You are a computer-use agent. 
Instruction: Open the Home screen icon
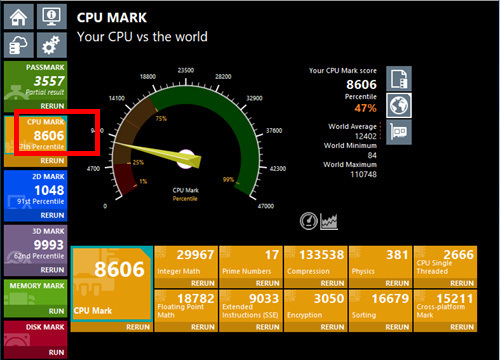[x=19, y=17]
